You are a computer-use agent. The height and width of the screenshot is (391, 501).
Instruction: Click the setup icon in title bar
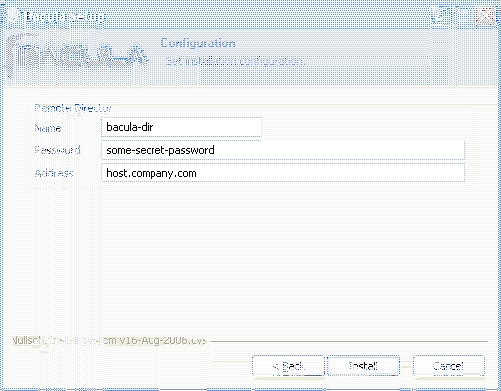tap(12, 16)
